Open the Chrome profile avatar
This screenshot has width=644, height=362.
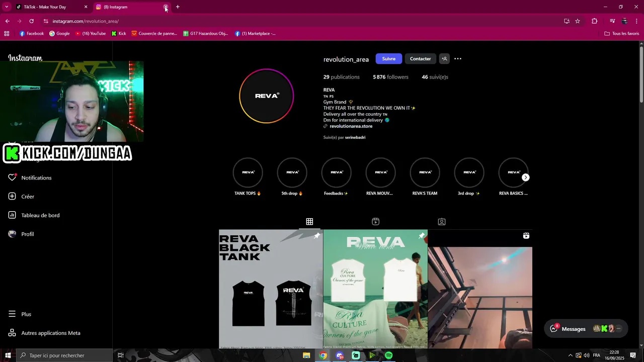tap(625, 21)
